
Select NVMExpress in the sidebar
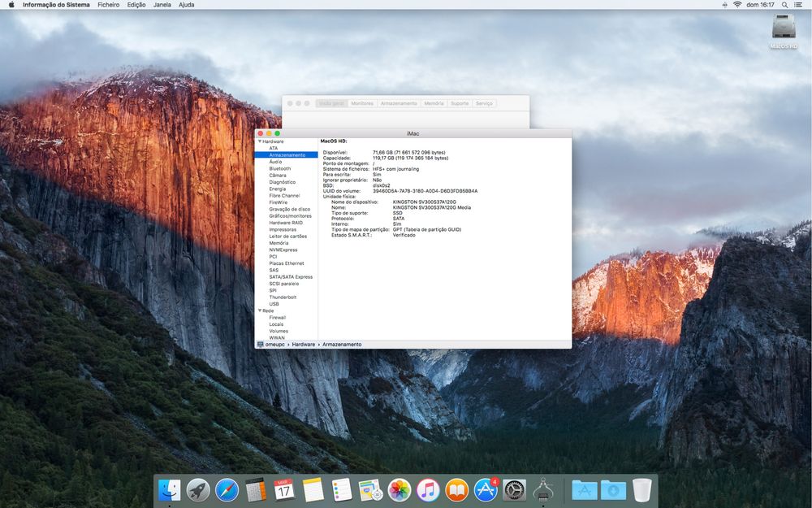[283, 250]
